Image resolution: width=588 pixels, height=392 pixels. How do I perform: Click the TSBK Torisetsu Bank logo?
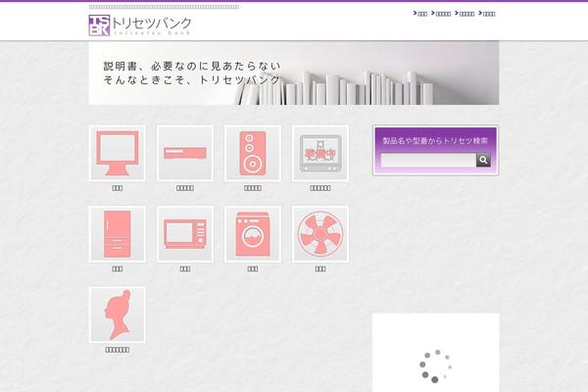(140, 25)
